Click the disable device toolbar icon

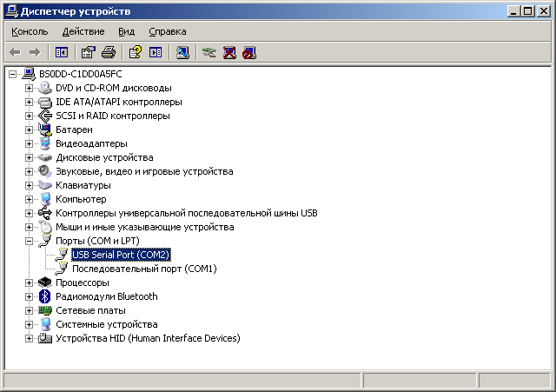click(249, 53)
